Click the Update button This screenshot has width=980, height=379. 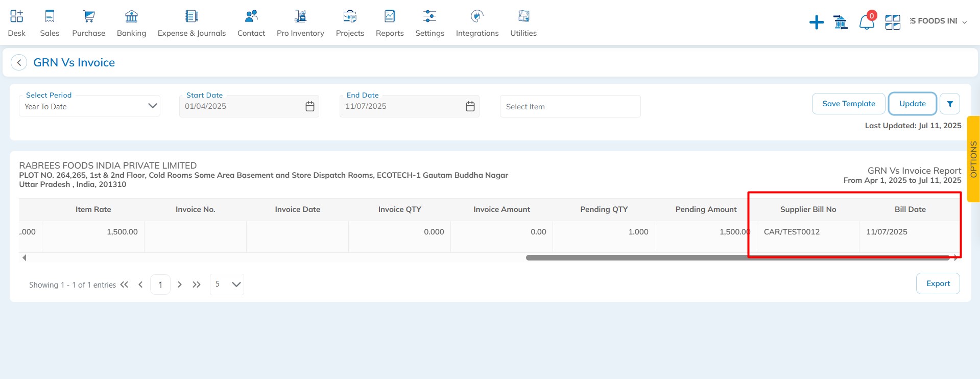click(x=913, y=104)
